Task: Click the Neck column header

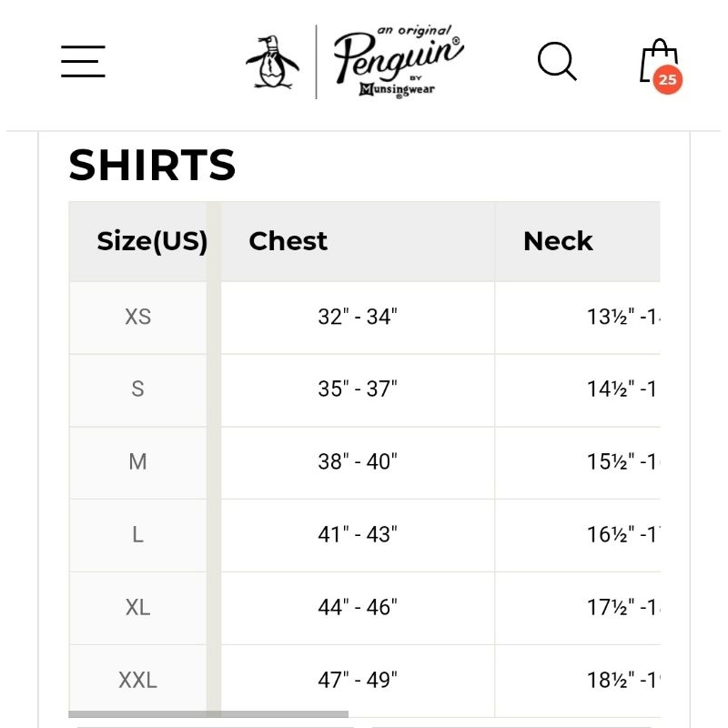Action: [558, 241]
